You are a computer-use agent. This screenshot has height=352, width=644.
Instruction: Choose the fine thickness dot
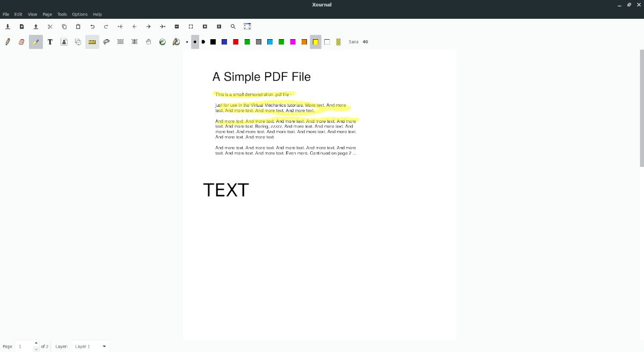(x=187, y=42)
